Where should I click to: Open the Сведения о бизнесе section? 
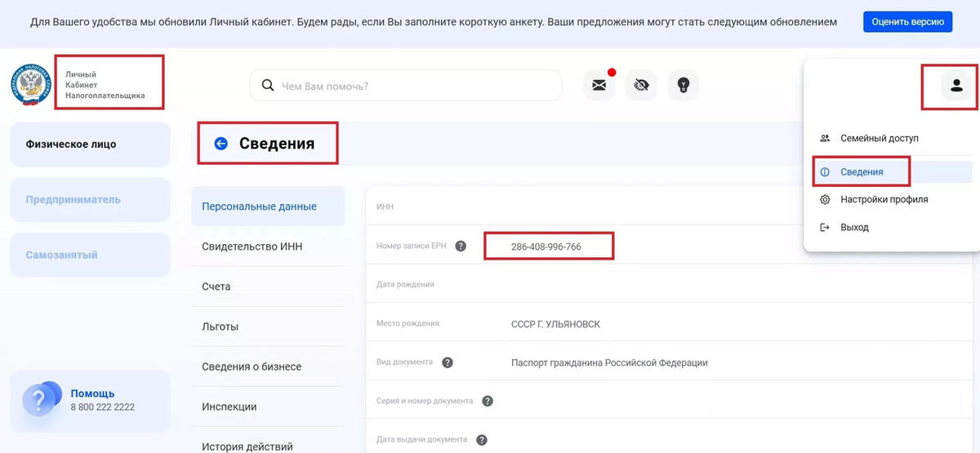[269, 366]
